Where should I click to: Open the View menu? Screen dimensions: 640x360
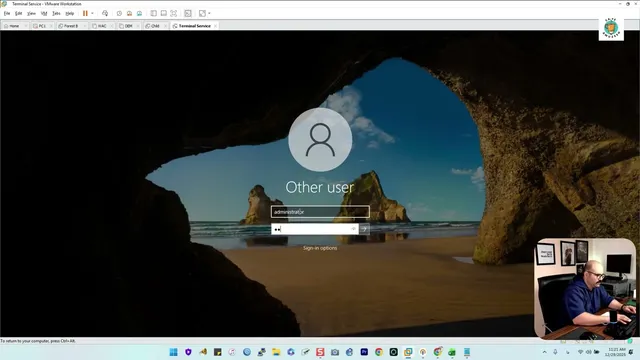(x=31, y=13)
